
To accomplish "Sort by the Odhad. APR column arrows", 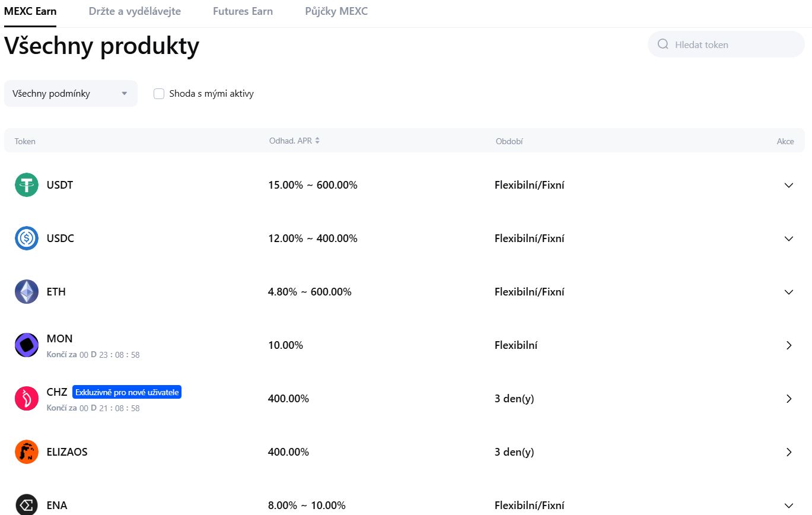I will click(317, 141).
